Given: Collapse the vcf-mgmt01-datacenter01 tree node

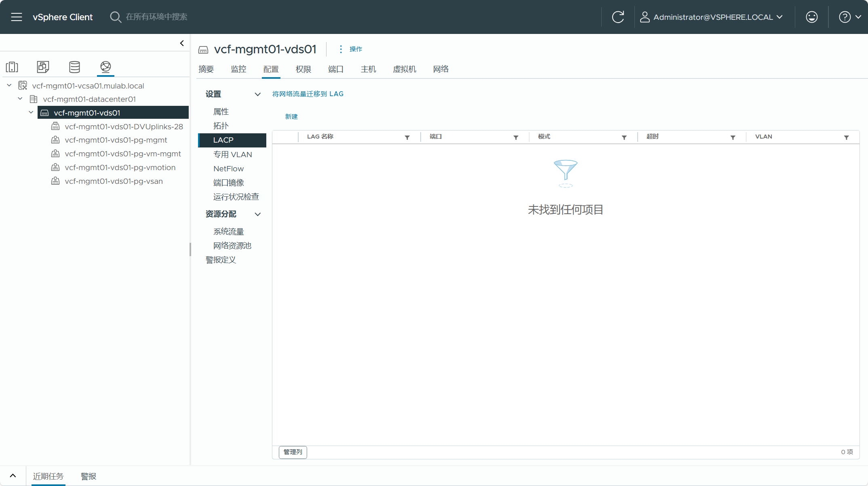Looking at the screenshot, I should coord(20,99).
